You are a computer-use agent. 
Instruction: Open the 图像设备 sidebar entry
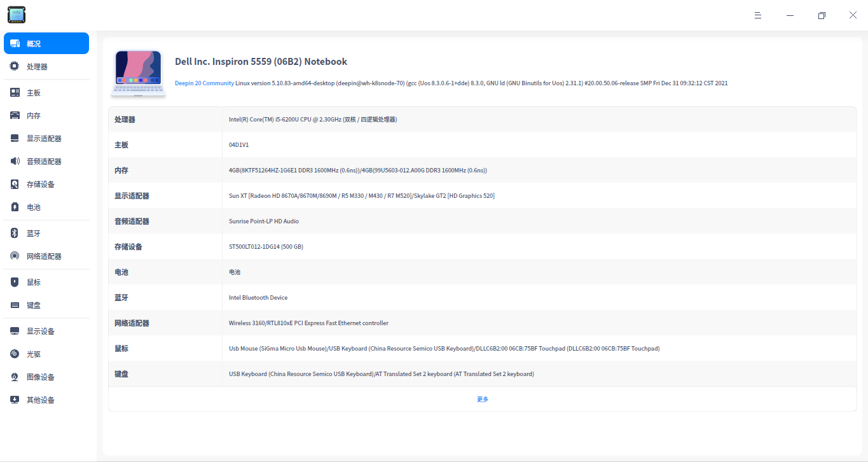click(x=46, y=377)
